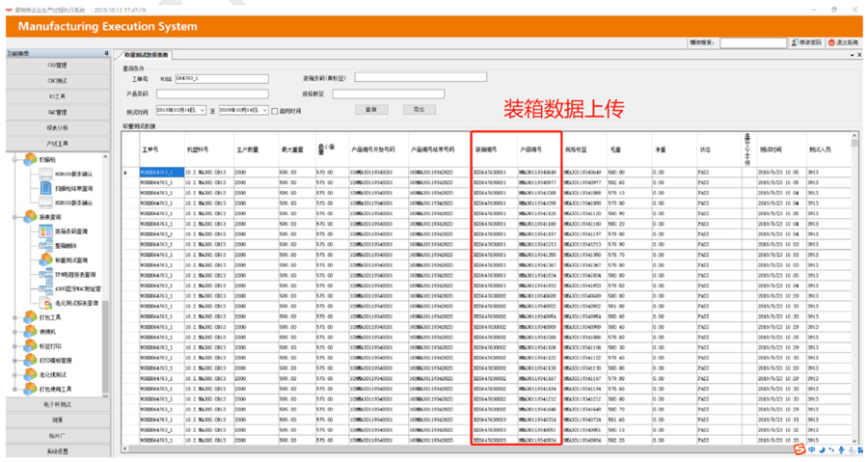Sort by 毛重 column header

pos(629,149)
